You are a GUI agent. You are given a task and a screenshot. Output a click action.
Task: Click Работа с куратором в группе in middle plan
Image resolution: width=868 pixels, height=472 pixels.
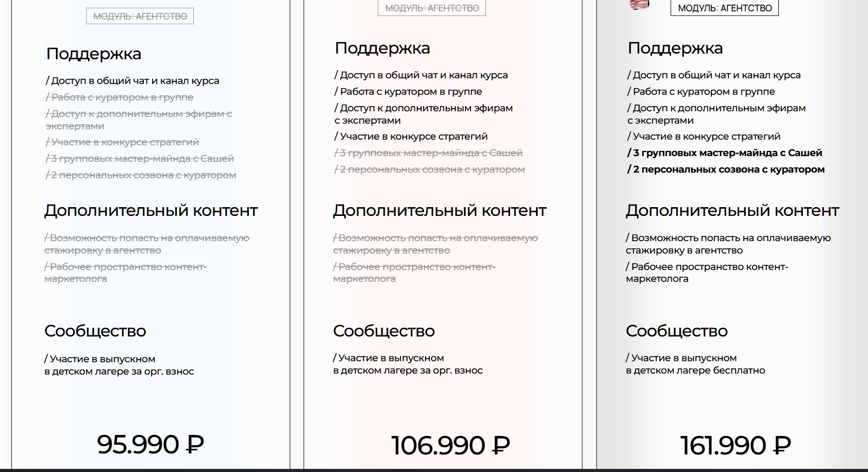[x=407, y=91]
